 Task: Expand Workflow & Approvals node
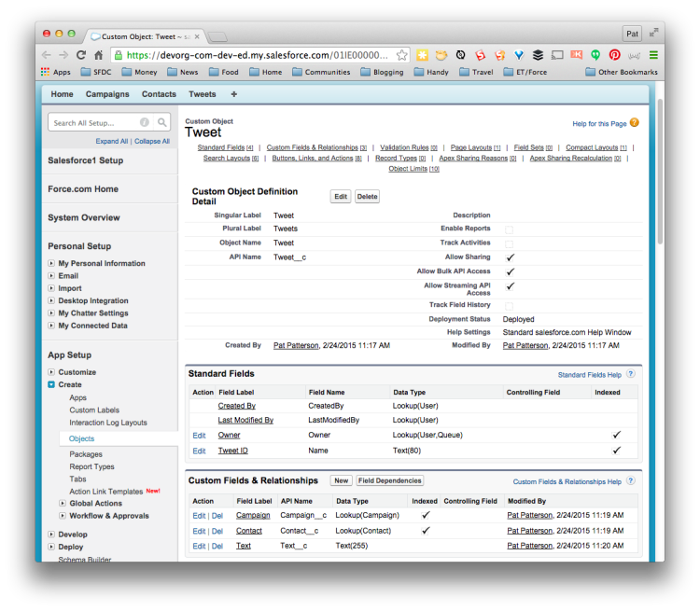coord(63,516)
